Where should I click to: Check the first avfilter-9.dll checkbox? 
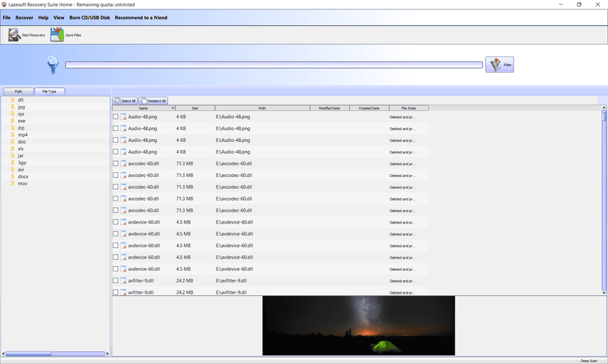[x=116, y=280]
